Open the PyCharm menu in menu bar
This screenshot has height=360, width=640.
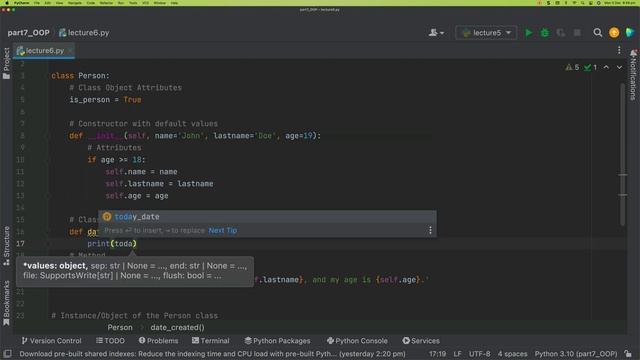22,3
